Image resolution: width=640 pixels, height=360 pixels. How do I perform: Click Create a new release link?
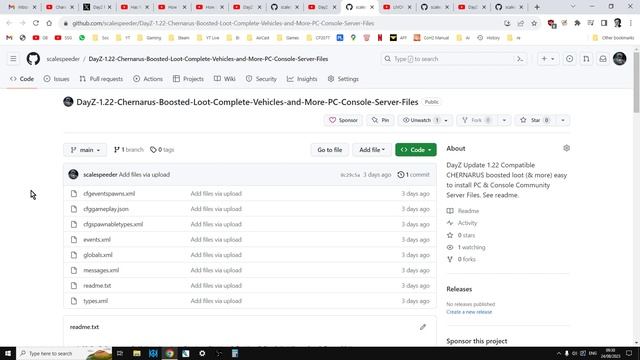pyautogui.click(x=469, y=312)
